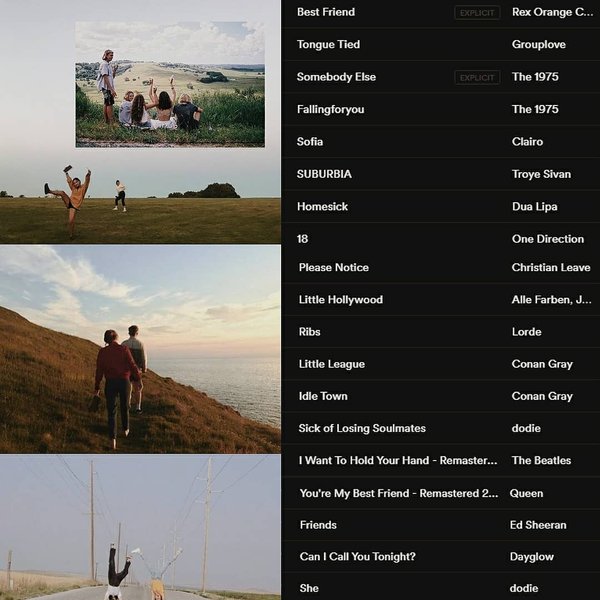Open the photo of the couple on the seaside hill
Image resolution: width=600 pixels, height=600 pixels.
pos(140,350)
